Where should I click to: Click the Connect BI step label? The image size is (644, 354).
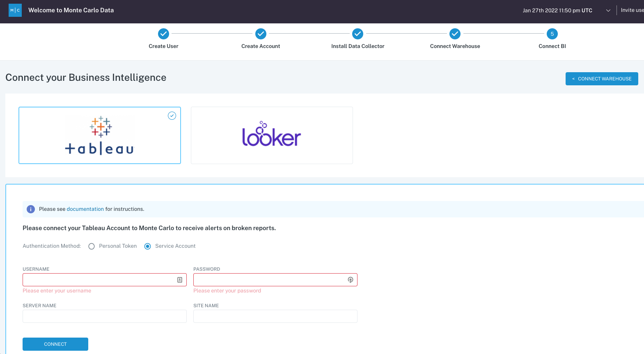[x=552, y=46]
